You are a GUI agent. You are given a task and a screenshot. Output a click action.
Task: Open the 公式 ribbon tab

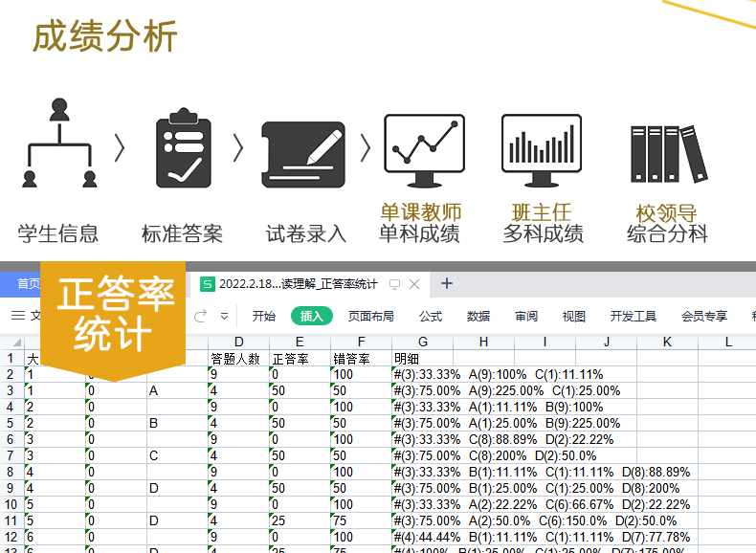point(431,317)
